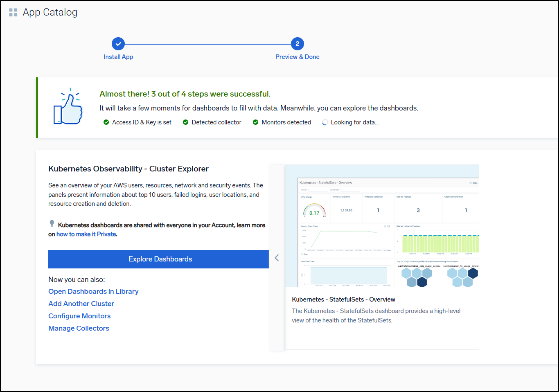Open the how to make it Private link
Image resolution: width=559 pixels, height=392 pixels.
pos(86,234)
